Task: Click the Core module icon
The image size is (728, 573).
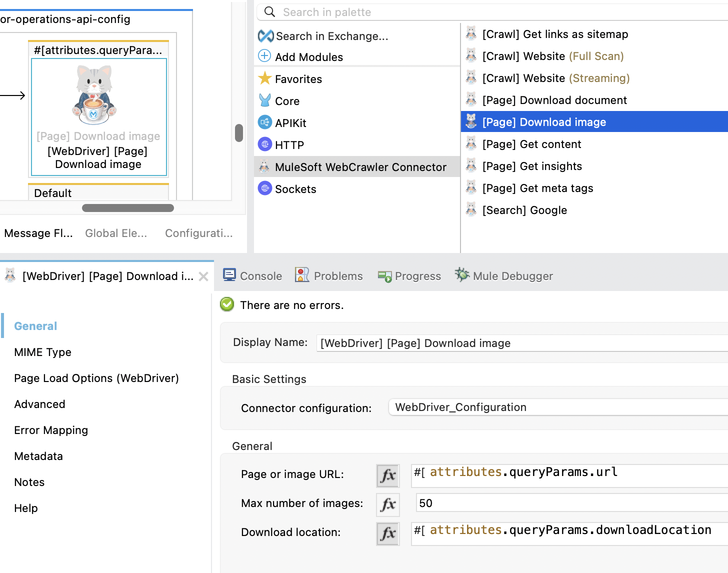Action: pos(264,100)
